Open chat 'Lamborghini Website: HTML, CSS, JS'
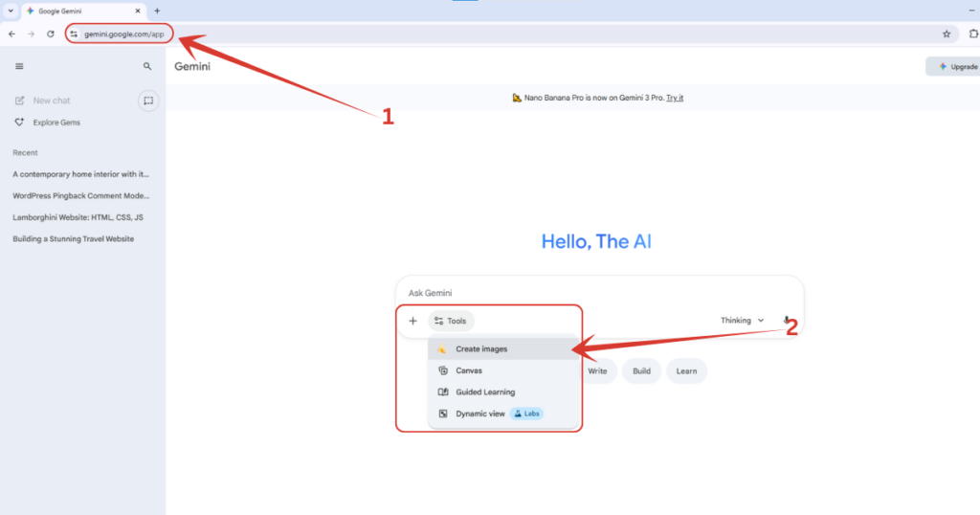980x515 pixels. pos(78,217)
